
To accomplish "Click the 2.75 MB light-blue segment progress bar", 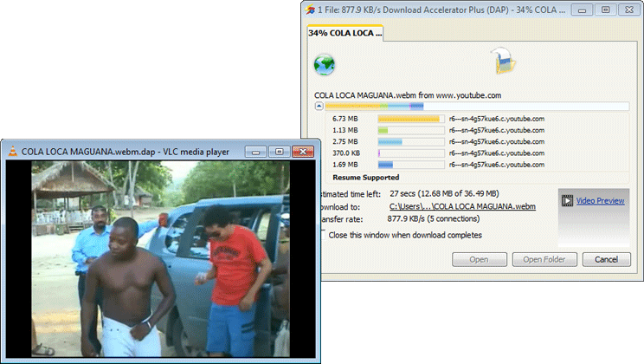I will coord(411,142).
